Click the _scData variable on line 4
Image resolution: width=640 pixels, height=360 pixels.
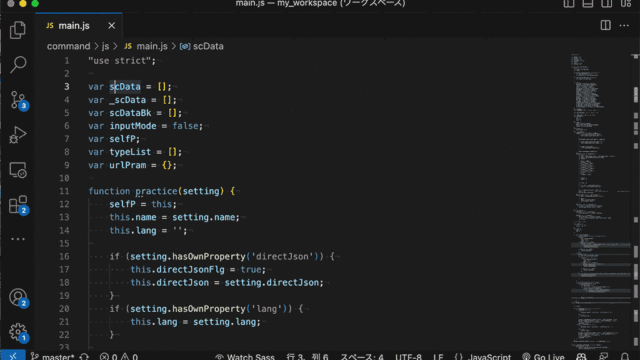click(x=127, y=100)
